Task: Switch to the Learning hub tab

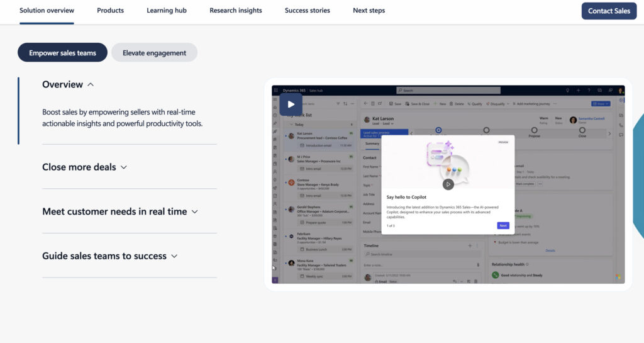Action: tap(166, 11)
